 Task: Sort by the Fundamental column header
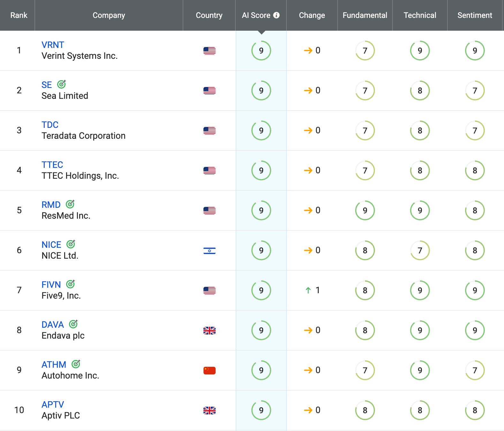(365, 15)
